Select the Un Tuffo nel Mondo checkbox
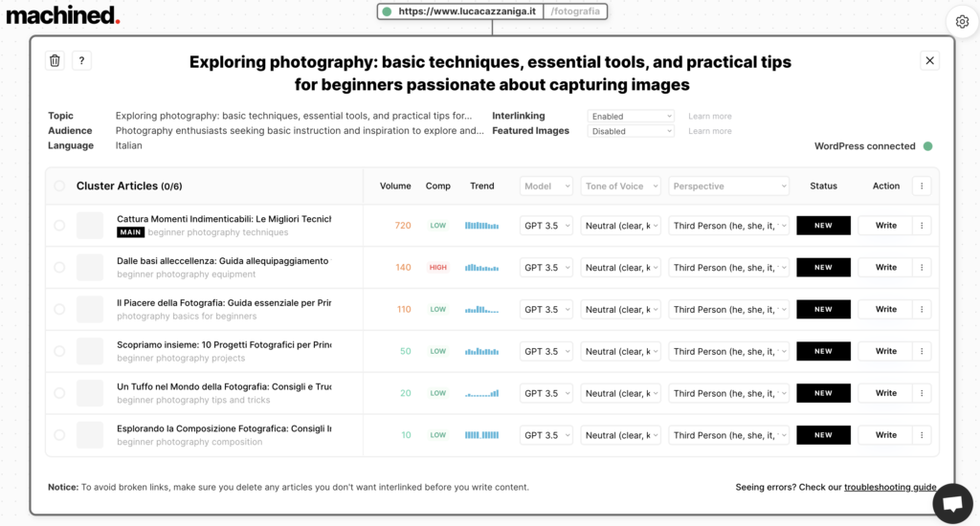 59,393
